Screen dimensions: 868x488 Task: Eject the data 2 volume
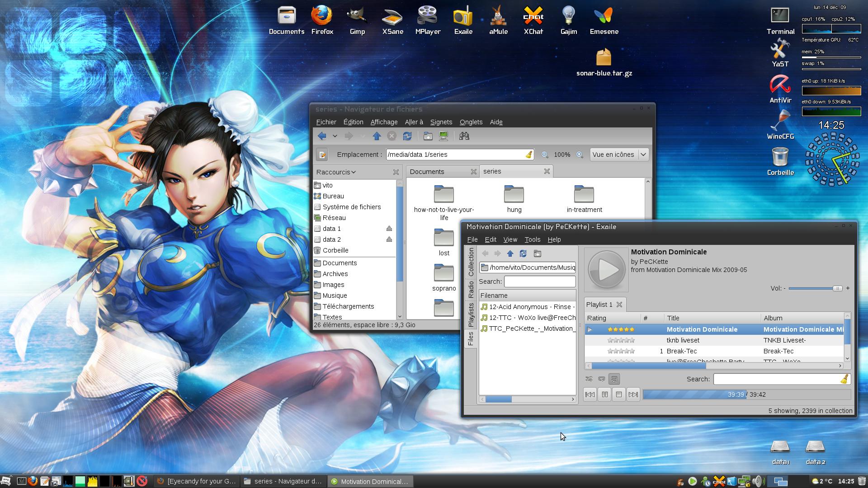click(x=389, y=239)
